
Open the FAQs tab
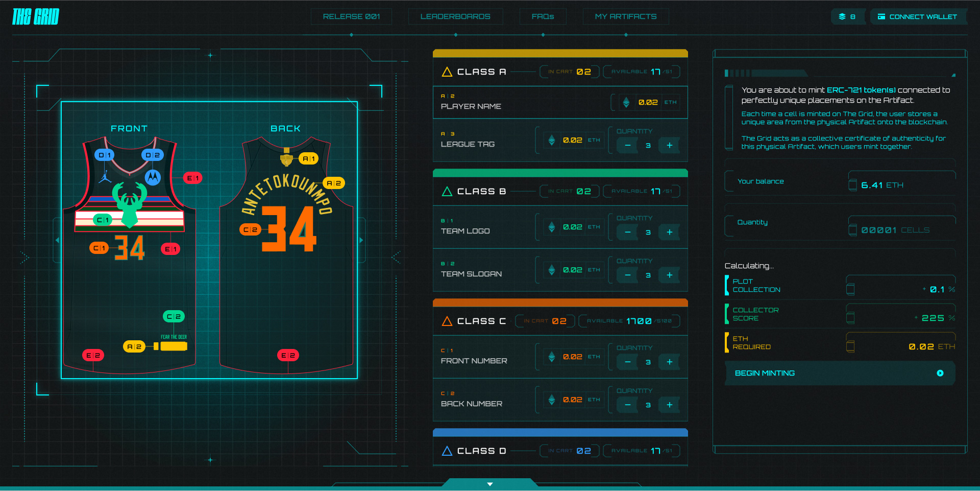pos(543,16)
